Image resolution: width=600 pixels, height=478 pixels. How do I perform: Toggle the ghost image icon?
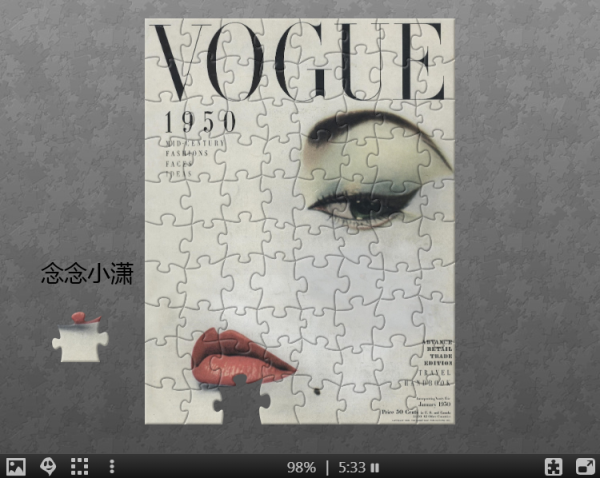tap(48, 467)
